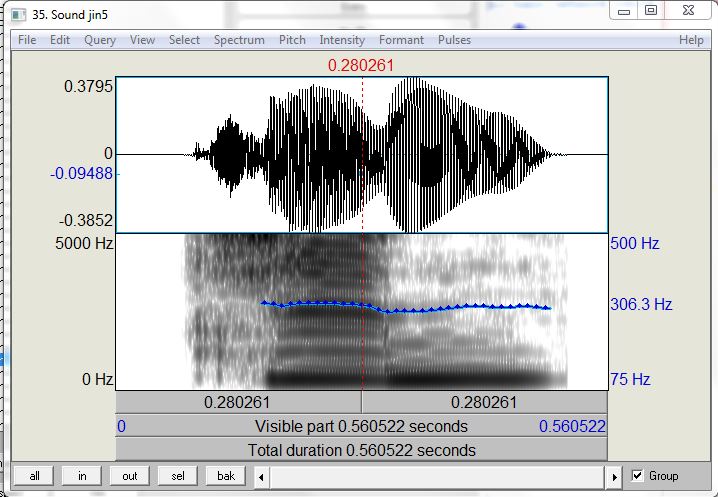This screenshot has width=718, height=497.
Task: Click the 'in' zoom button
Action: pos(82,476)
